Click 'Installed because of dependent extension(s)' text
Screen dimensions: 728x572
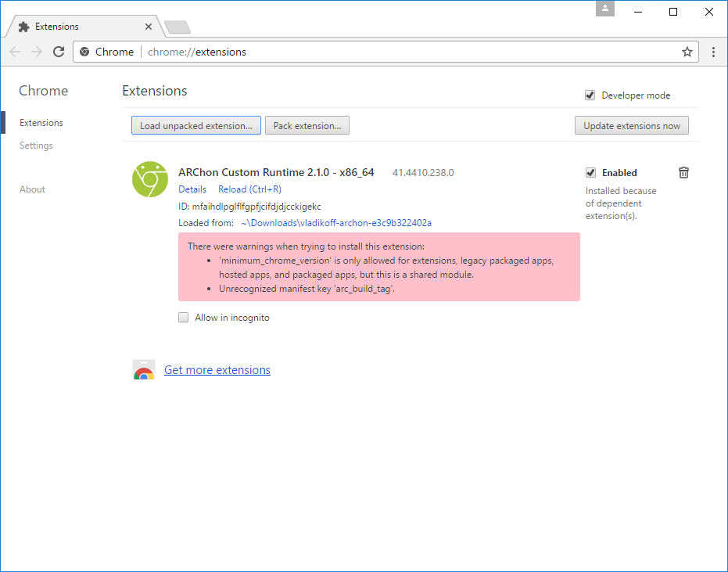(621, 203)
